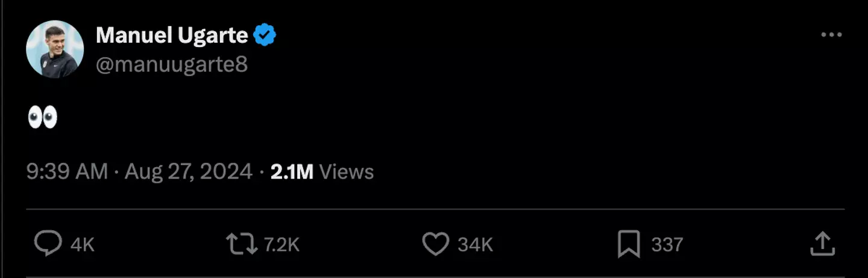The width and height of the screenshot is (868, 278).
Task: Click the Manuel Ugarte display name
Action: pyautogui.click(x=172, y=36)
